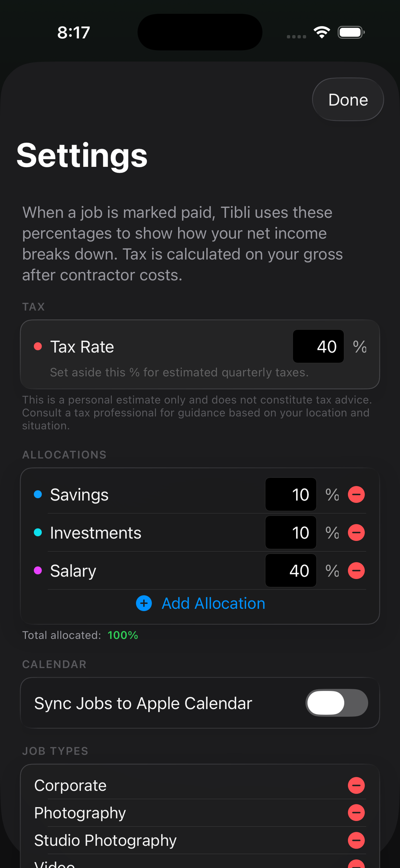Edit the Investments percentage field
Viewport: 400px width, 868px height.
point(291,532)
